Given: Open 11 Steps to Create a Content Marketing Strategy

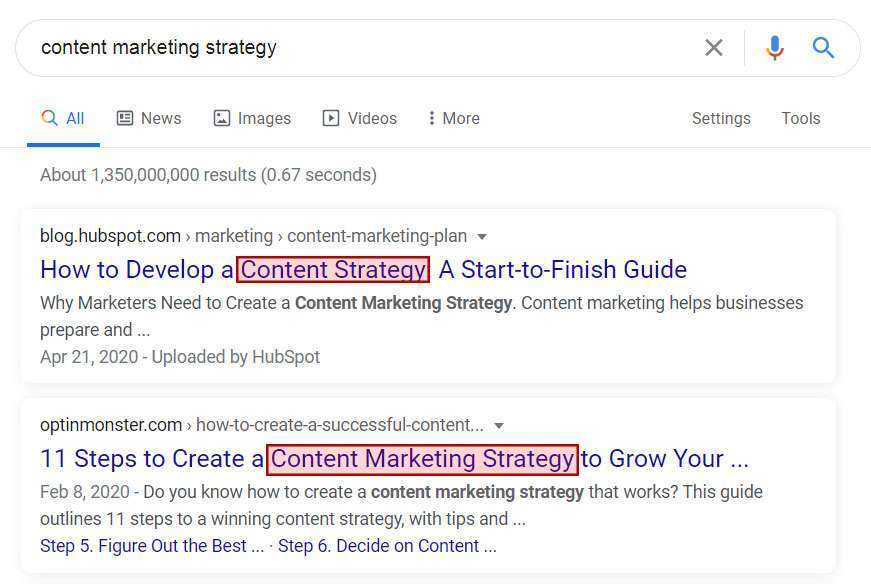Looking at the screenshot, I should click(x=394, y=459).
